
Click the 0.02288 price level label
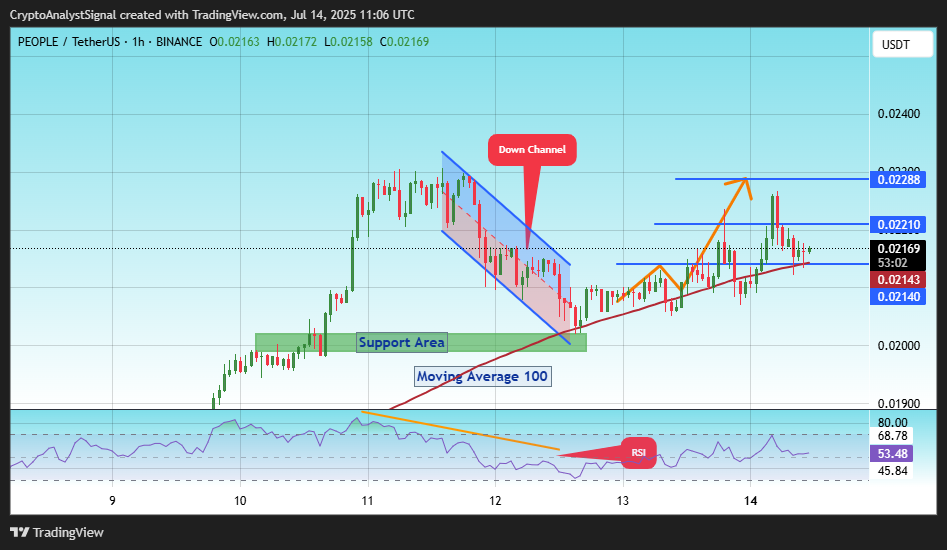[x=898, y=179]
